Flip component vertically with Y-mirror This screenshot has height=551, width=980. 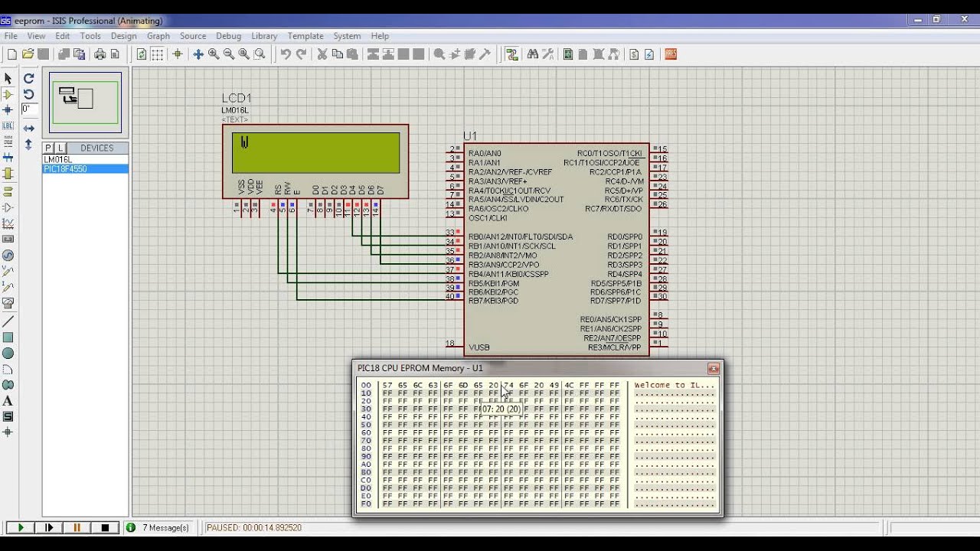point(28,144)
